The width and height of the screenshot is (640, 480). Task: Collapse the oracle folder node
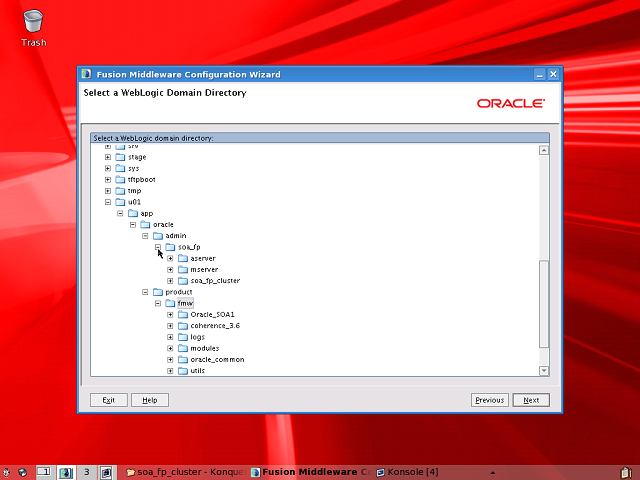tap(133, 224)
